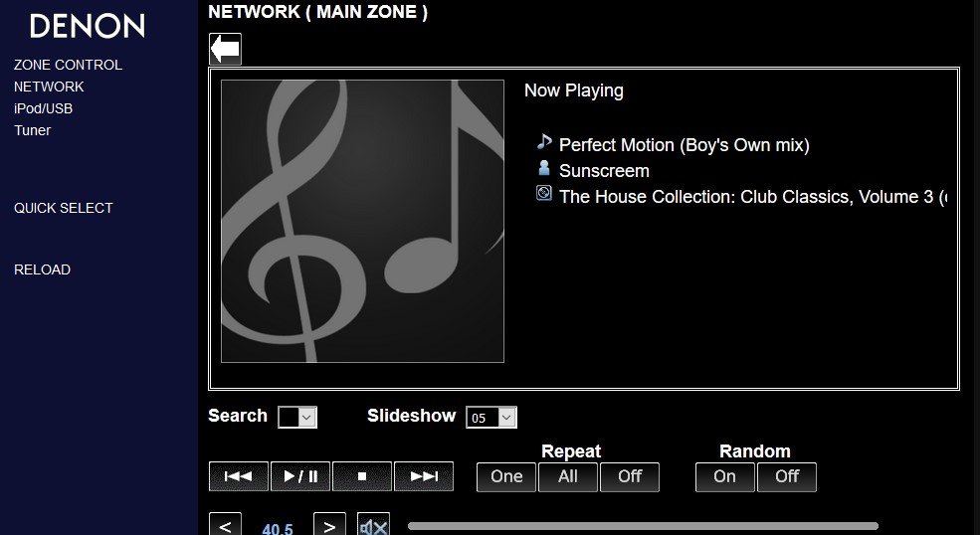The width and height of the screenshot is (980, 535).
Task: Open the Slideshow interval dropdown
Action: (491, 418)
